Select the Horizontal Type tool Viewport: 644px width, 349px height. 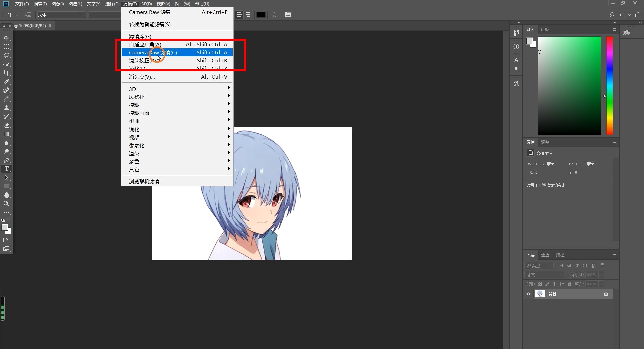(x=6, y=169)
